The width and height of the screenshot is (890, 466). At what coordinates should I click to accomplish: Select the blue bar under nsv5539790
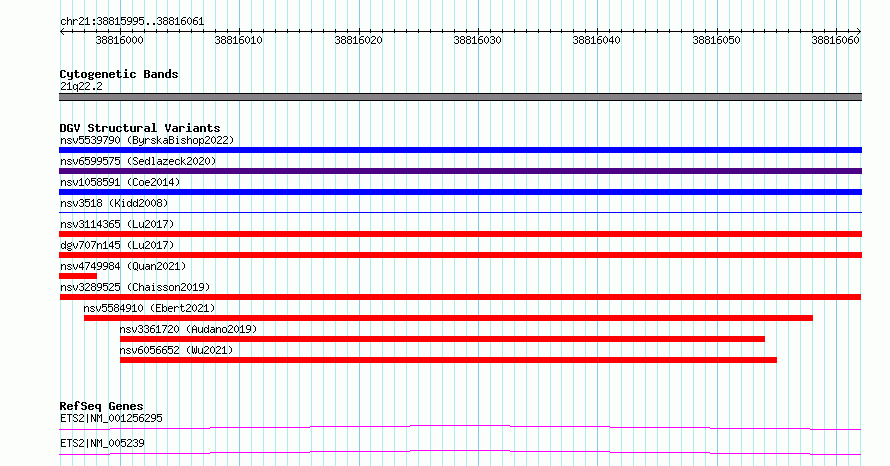tap(460, 150)
